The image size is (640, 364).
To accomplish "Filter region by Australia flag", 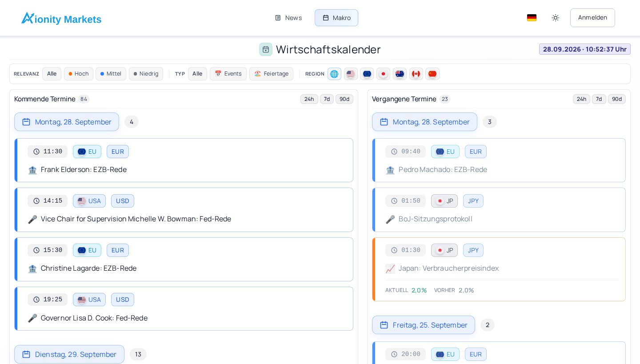I will point(400,74).
